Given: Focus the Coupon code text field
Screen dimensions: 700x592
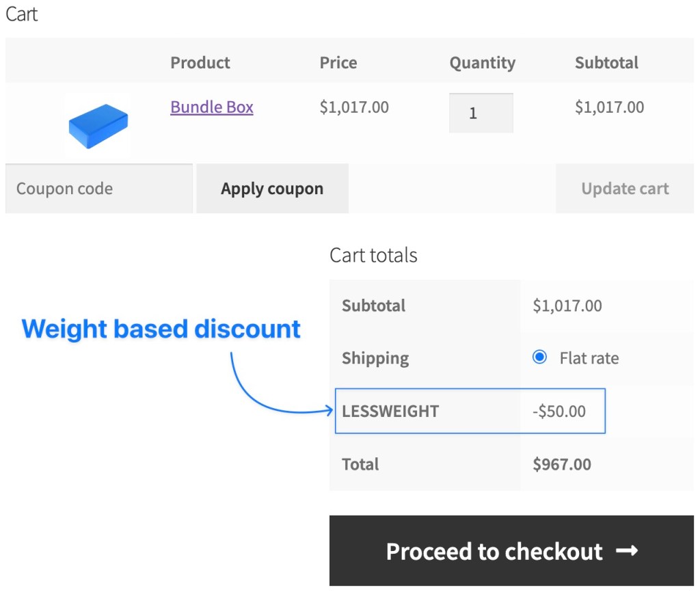Looking at the screenshot, I should tap(99, 189).
